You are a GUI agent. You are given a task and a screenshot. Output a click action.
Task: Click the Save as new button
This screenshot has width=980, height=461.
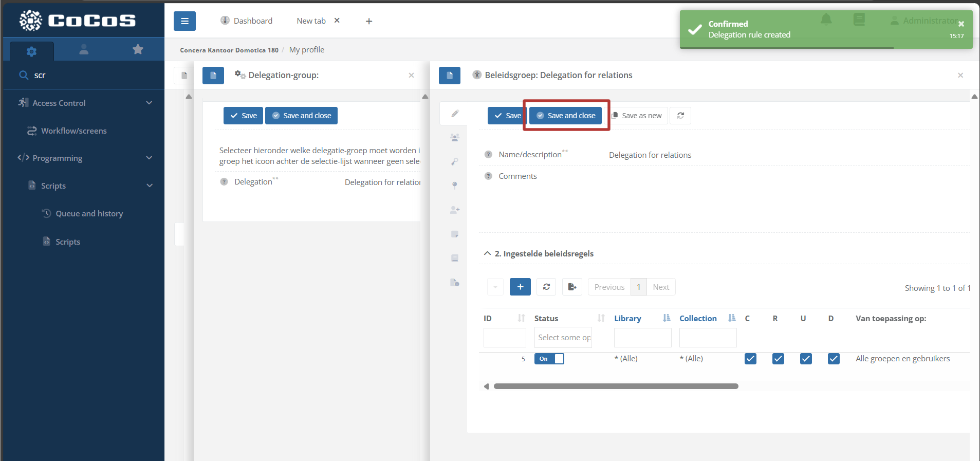tap(637, 116)
